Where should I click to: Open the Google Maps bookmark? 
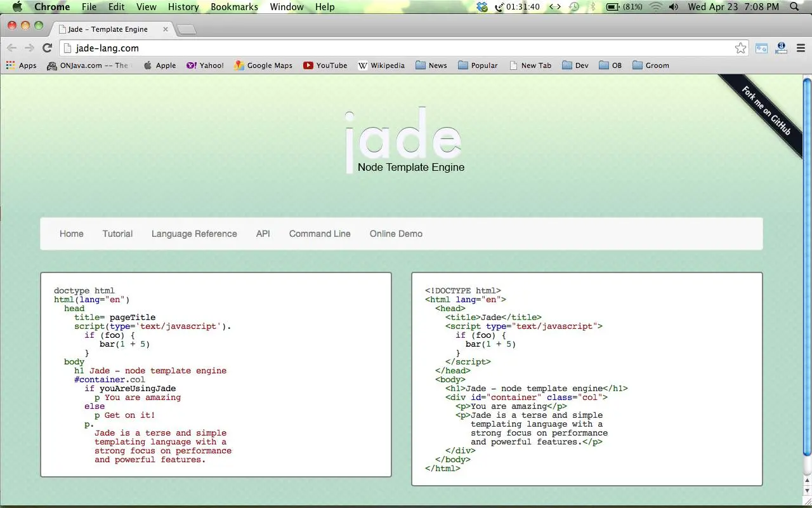coord(263,65)
